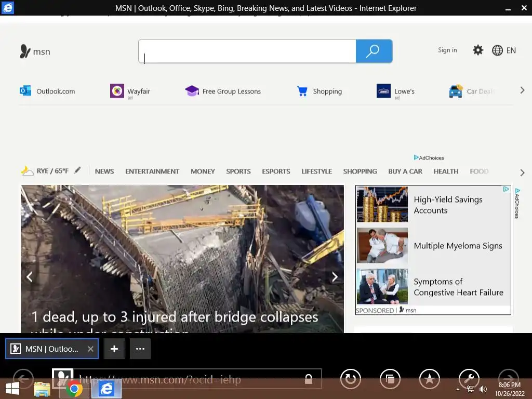
Task: Click the taskbar clock and date
Action: coord(509,389)
